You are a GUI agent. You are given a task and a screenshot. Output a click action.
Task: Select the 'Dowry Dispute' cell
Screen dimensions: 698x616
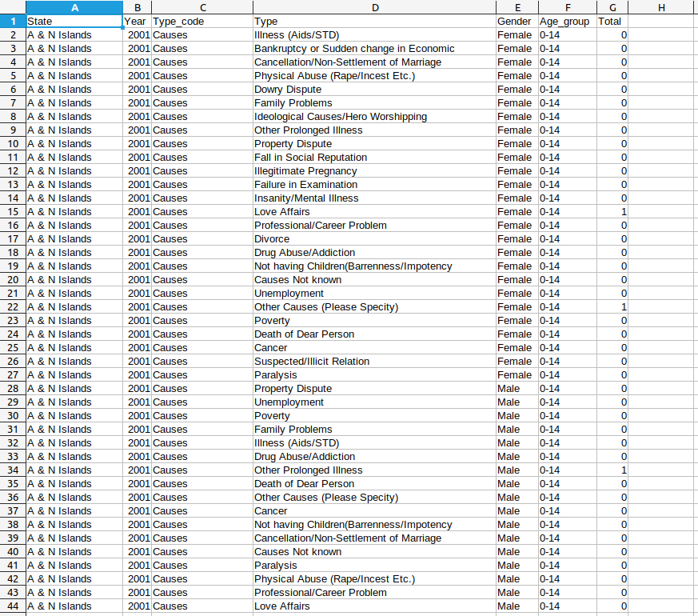click(373, 90)
